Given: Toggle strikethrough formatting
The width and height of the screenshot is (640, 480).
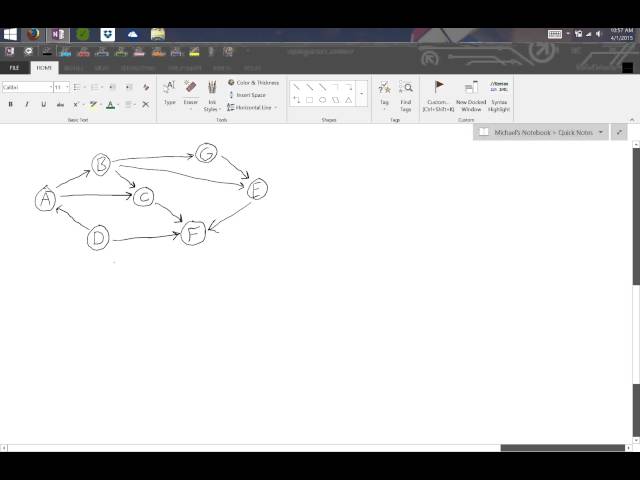Looking at the screenshot, I should click(x=60, y=104).
